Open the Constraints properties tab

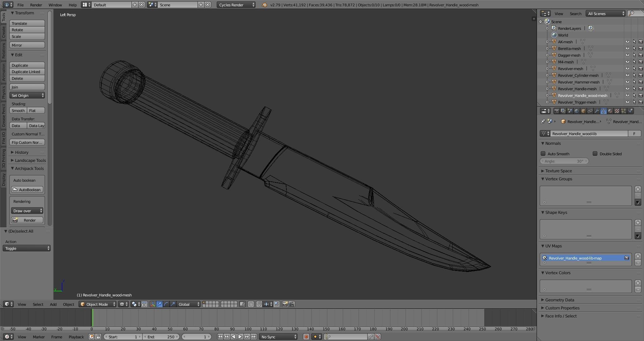tap(590, 111)
